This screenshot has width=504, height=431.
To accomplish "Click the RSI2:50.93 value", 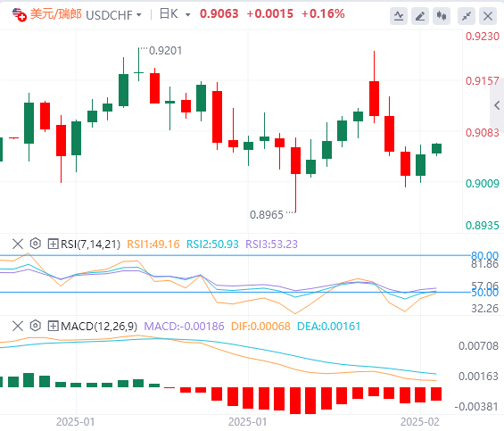I will [212, 245].
